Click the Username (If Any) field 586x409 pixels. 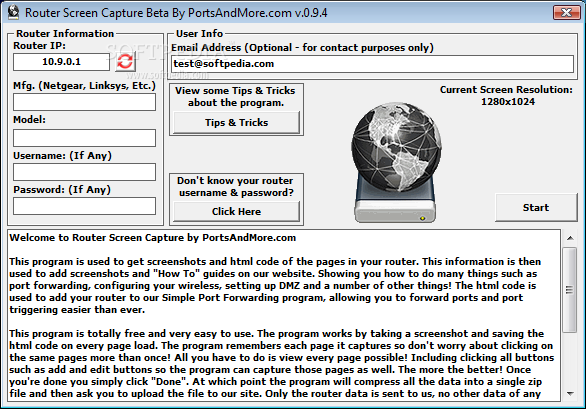84,172
